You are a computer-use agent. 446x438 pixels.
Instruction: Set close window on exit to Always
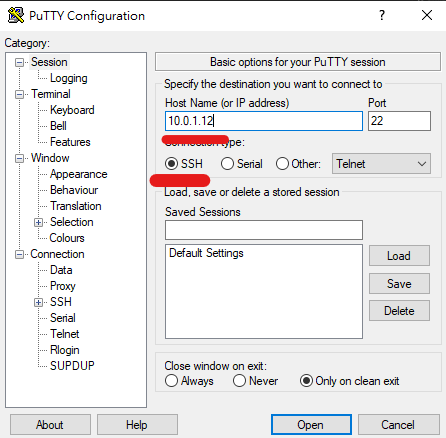[x=171, y=381]
